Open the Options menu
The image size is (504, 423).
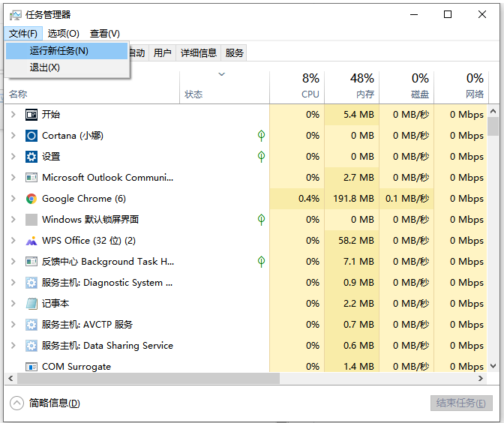pyautogui.click(x=63, y=34)
